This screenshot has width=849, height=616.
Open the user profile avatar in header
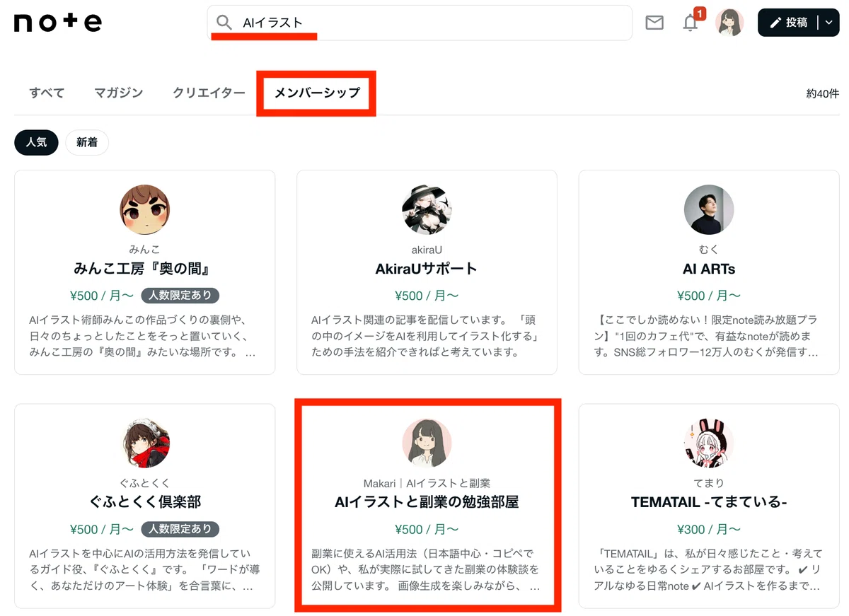[x=729, y=23]
